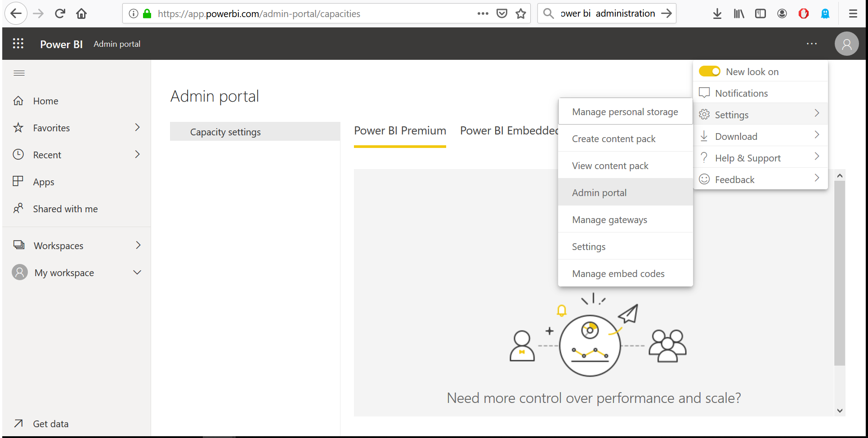Expand the Download submenu

pos(760,136)
